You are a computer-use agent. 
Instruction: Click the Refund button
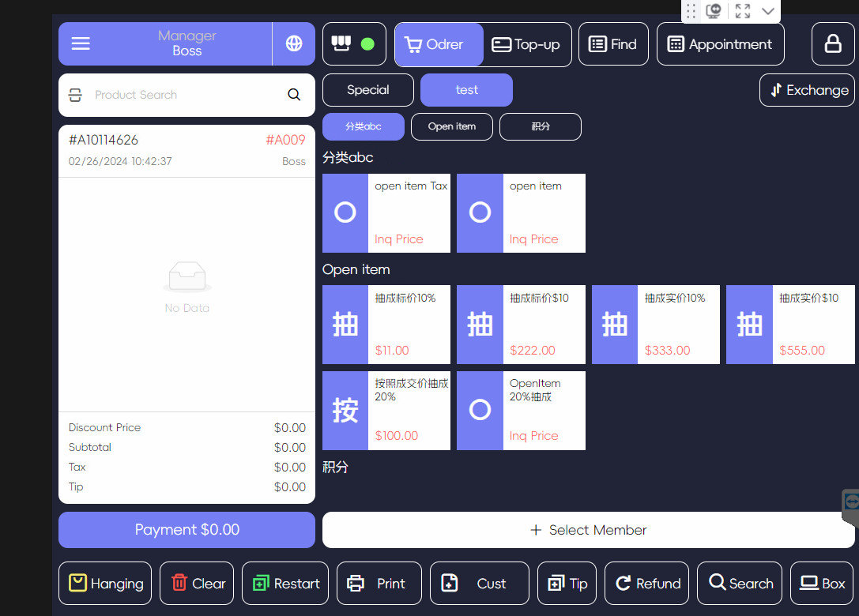pos(646,584)
